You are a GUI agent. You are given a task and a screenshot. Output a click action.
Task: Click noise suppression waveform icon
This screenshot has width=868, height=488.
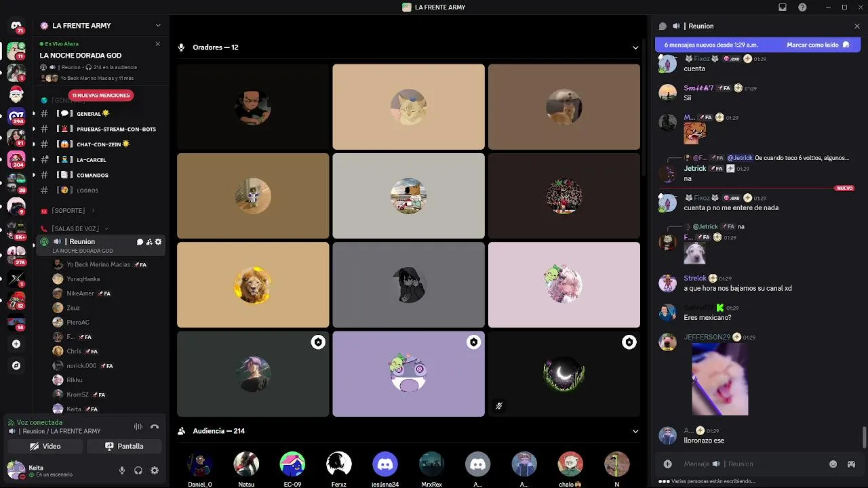point(138,426)
